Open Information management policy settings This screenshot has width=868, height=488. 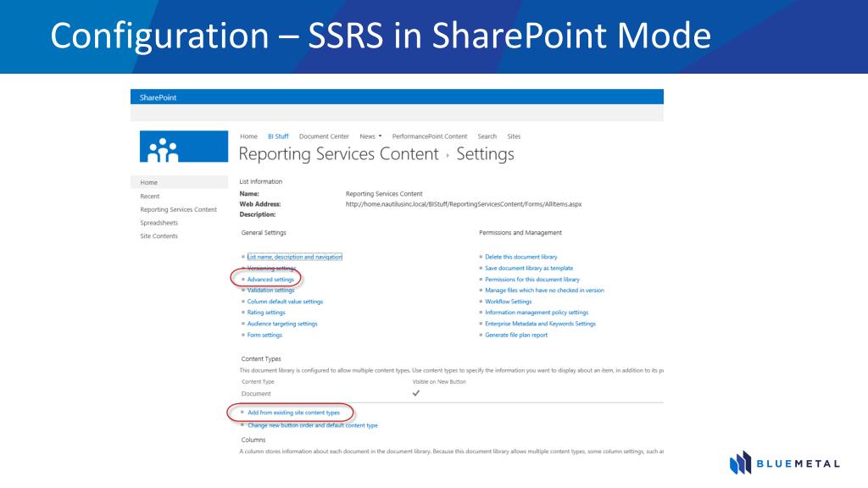537,313
